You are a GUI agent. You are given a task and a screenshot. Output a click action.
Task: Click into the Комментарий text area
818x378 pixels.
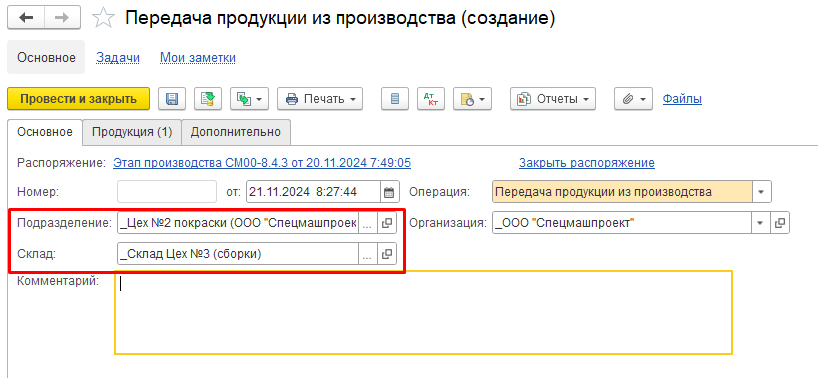(423, 312)
